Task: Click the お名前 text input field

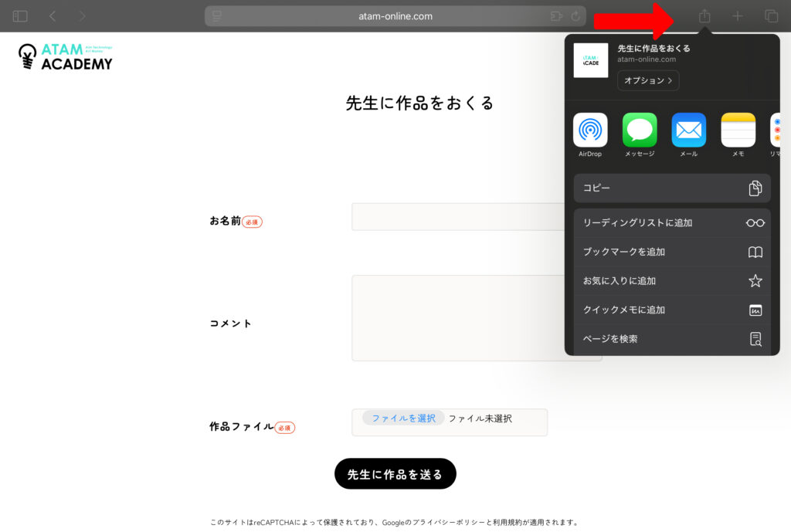Action: coord(457,217)
